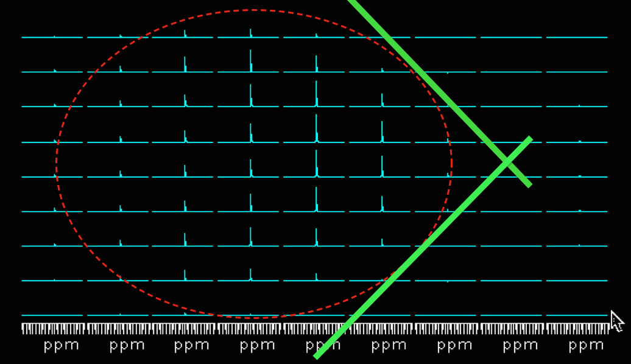Click the leftmost edge of the red dashed ellipse

point(56,163)
